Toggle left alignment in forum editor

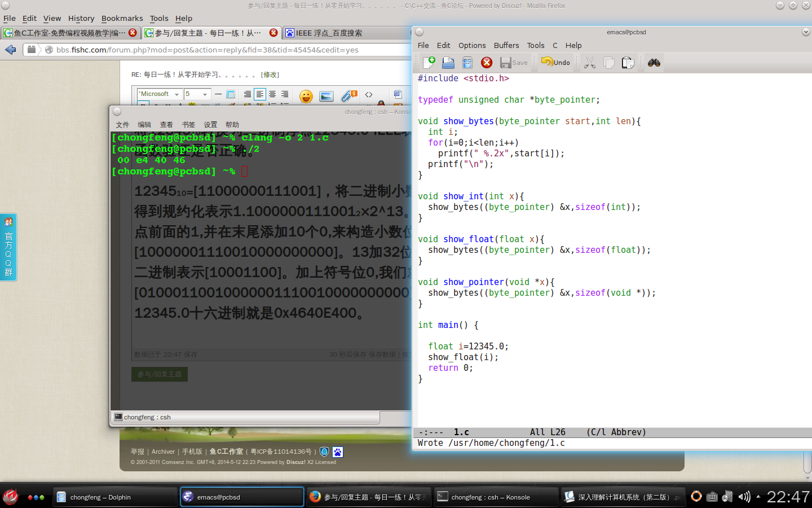pos(260,94)
